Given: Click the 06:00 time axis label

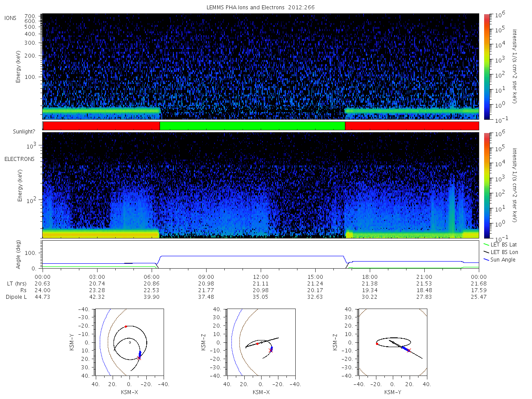Looking at the screenshot, I should (152, 277).
